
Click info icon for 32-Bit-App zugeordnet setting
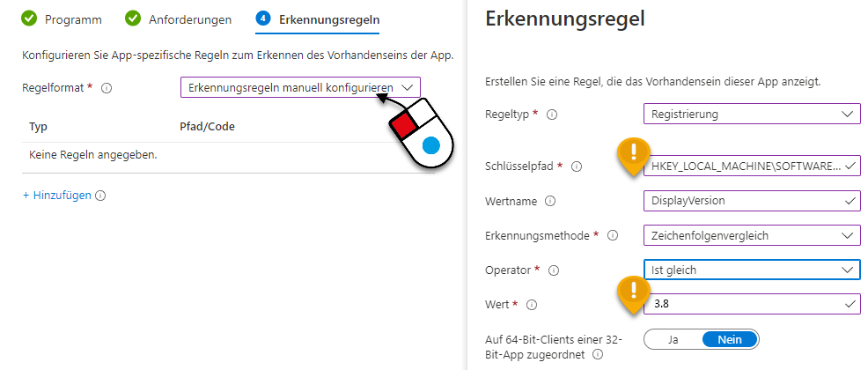pos(598,354)
